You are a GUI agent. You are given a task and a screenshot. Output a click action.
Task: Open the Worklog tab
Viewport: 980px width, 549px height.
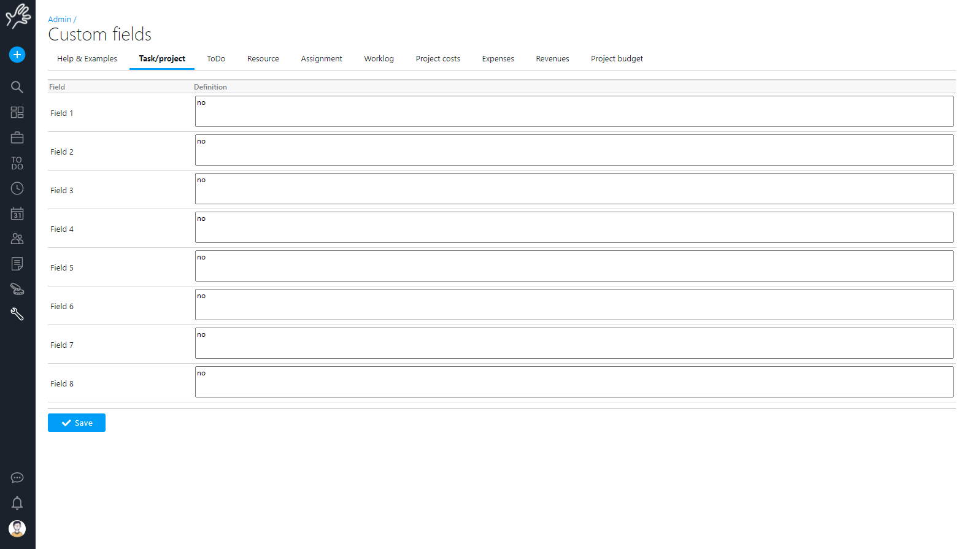tap(379, 59)
